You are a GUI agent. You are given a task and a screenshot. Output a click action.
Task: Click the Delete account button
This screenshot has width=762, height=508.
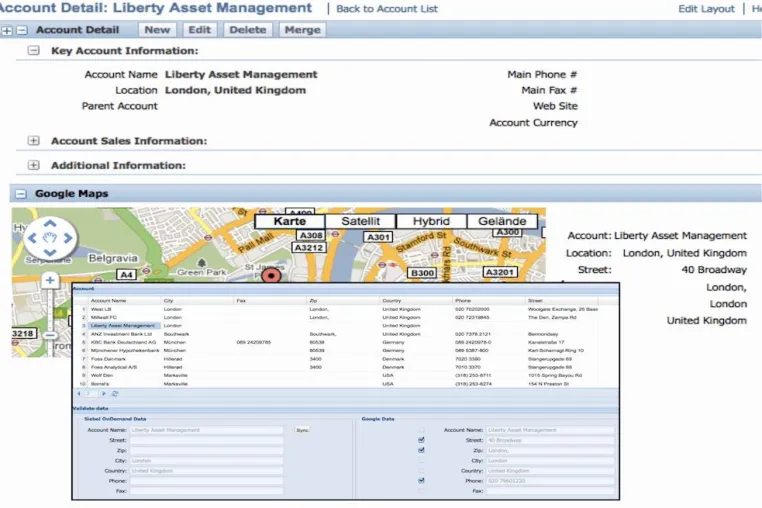pyautogui.click(x=247, y=30)
